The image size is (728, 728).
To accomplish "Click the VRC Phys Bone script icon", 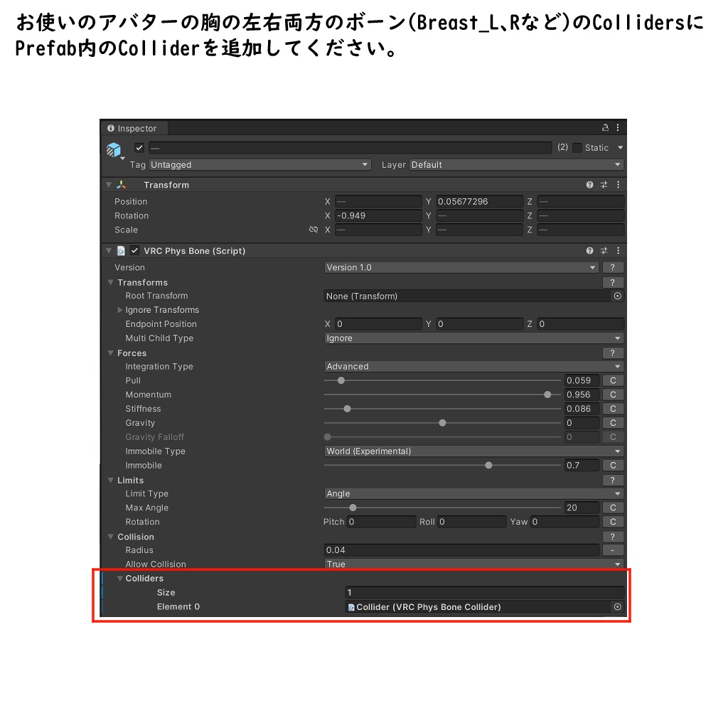I will pyautogui.click(x=121, y=251).
